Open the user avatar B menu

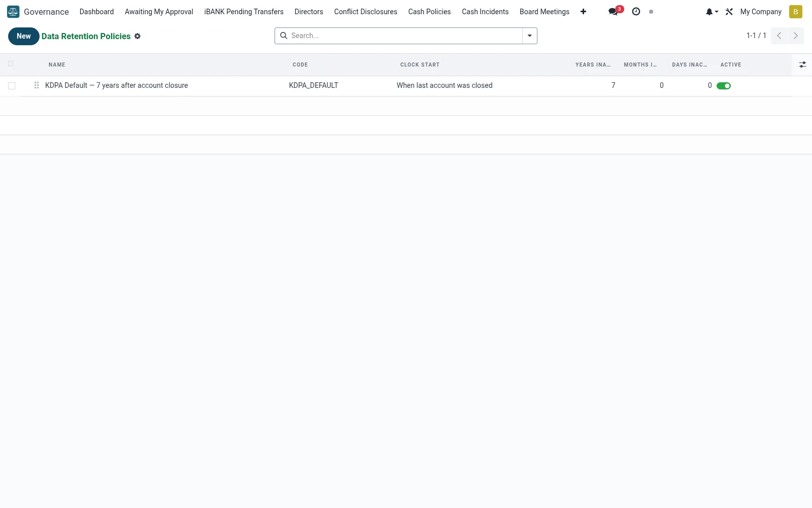click(796, 12)
